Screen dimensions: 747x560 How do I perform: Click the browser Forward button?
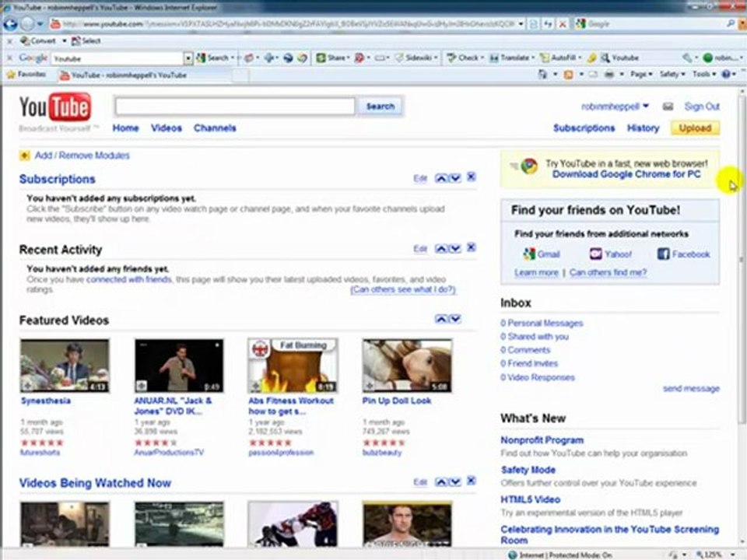[x=28, y=24]
